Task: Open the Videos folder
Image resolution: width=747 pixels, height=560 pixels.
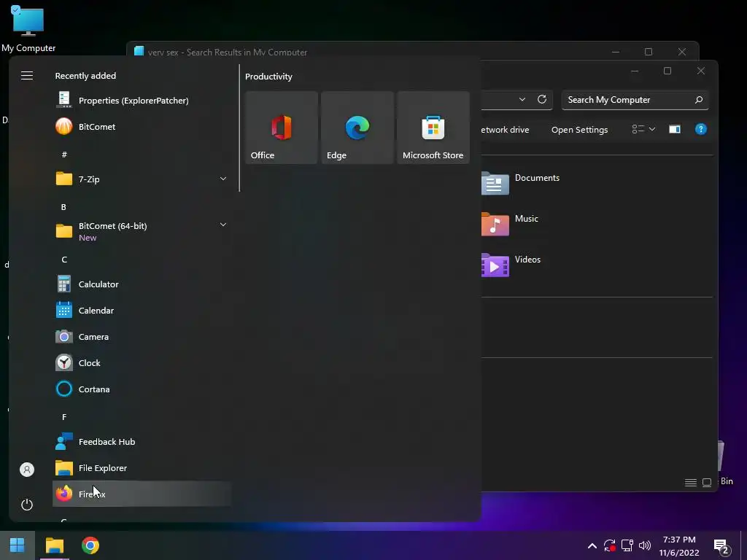Action: [x=511, y=265]
